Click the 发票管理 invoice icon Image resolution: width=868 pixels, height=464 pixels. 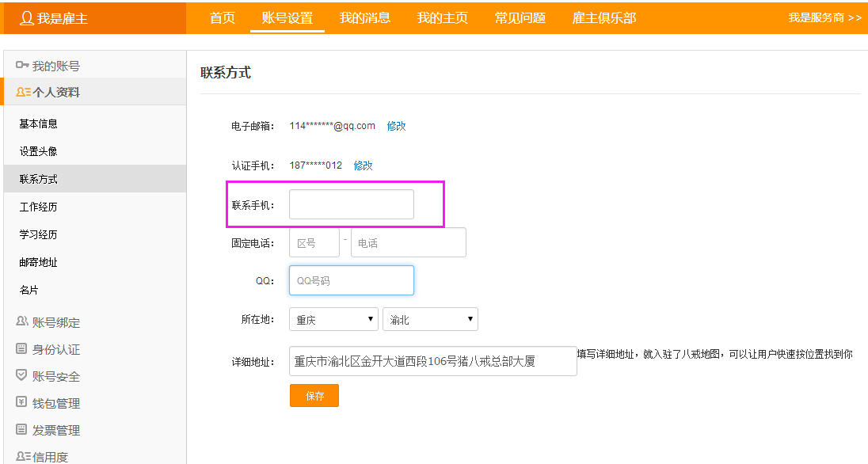tap(21, 429)
